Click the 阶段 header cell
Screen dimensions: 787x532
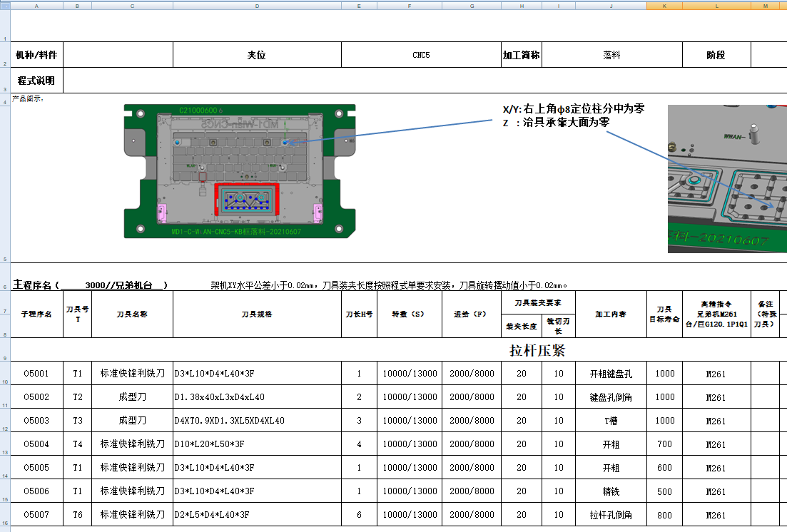coord(717,54)
